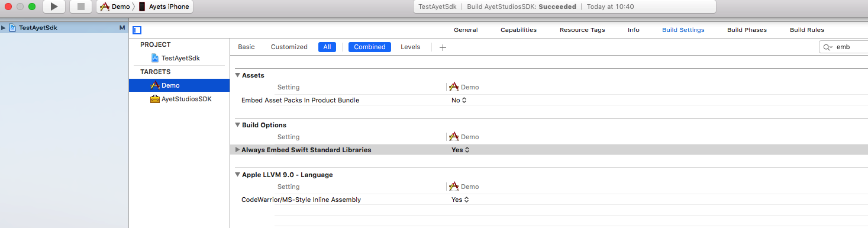
Task: Open the Capabilities tab
Action: click(x=518, y=30)
